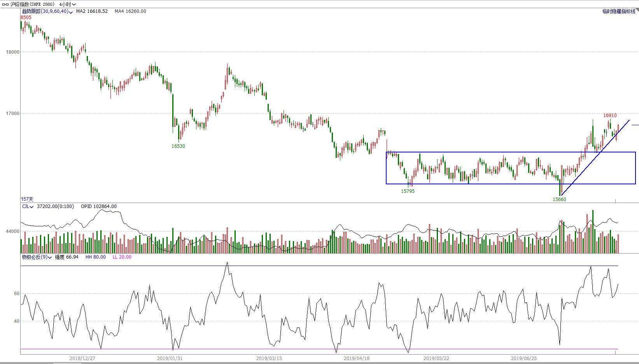Click the OPID 102864.00 value
This screenshot has height=364, width=639.
pos(99,206)
